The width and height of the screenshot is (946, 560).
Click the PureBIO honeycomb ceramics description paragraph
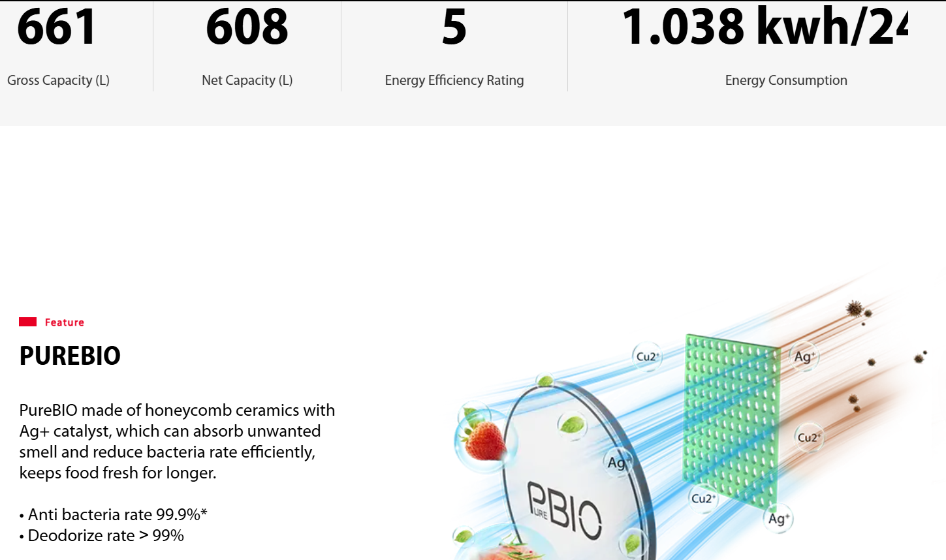pyautogui.click(x=176, y=441)
